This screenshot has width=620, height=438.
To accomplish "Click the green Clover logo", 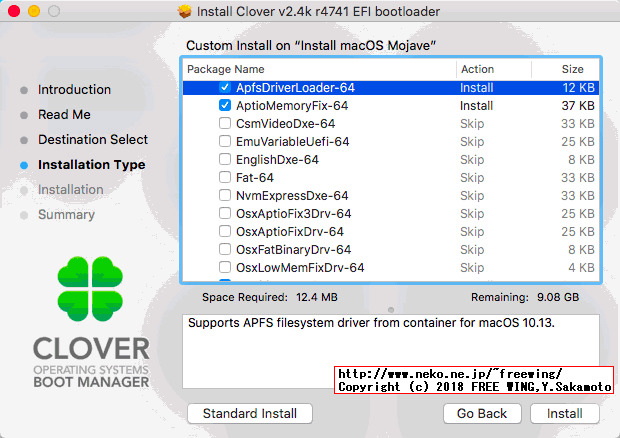I will tap(90, 289).
